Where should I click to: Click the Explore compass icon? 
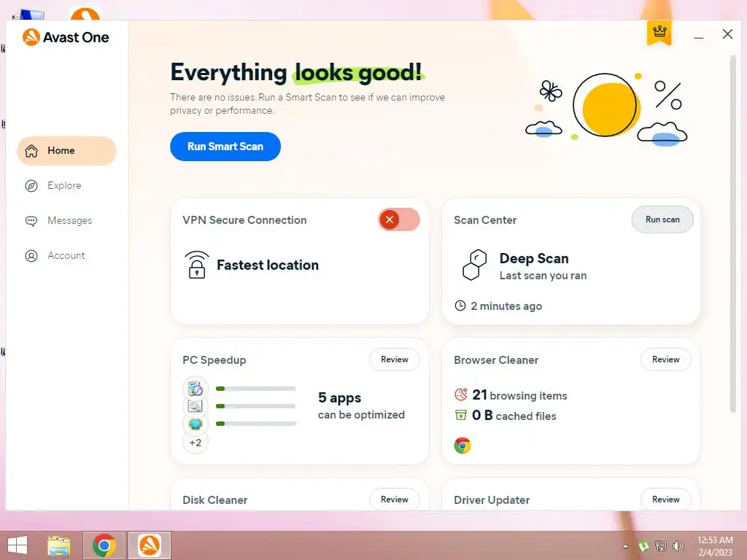(31, 186)
